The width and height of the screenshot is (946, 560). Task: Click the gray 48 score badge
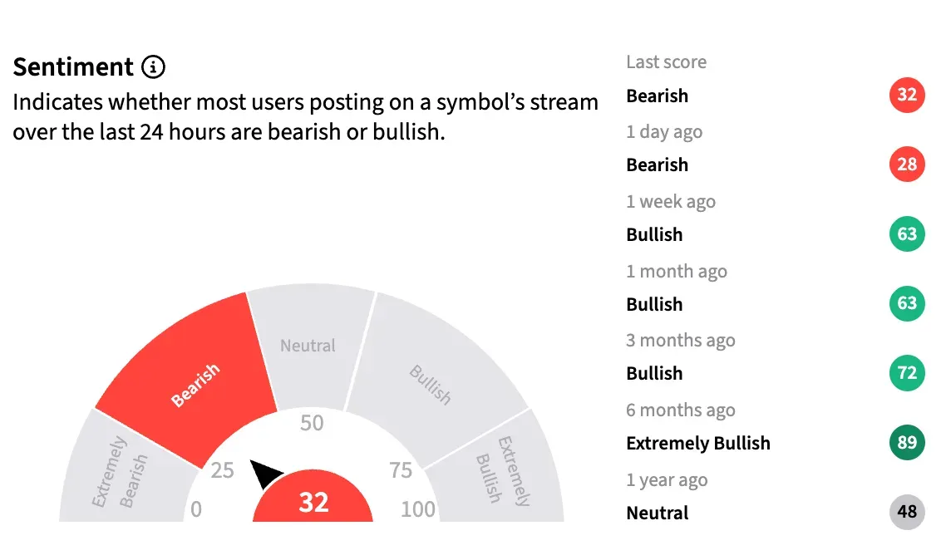[906, 512]
